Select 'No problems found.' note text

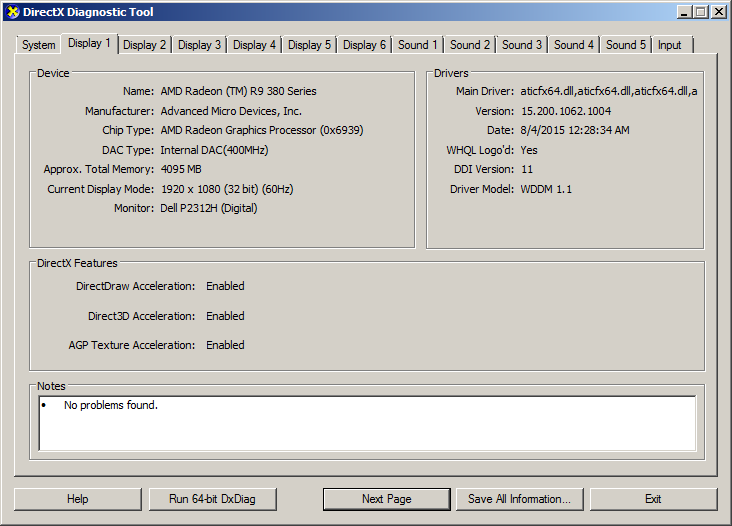111,405
